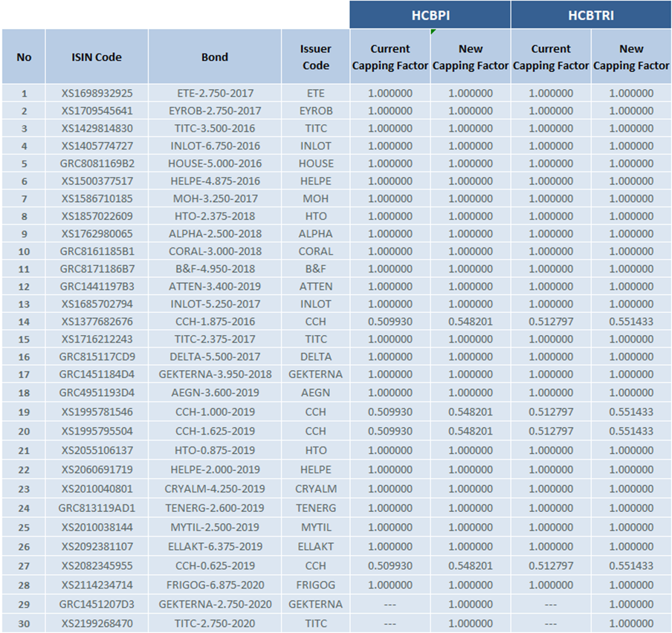Select bond cell ETE-2.750-2017

coord(215,93)
